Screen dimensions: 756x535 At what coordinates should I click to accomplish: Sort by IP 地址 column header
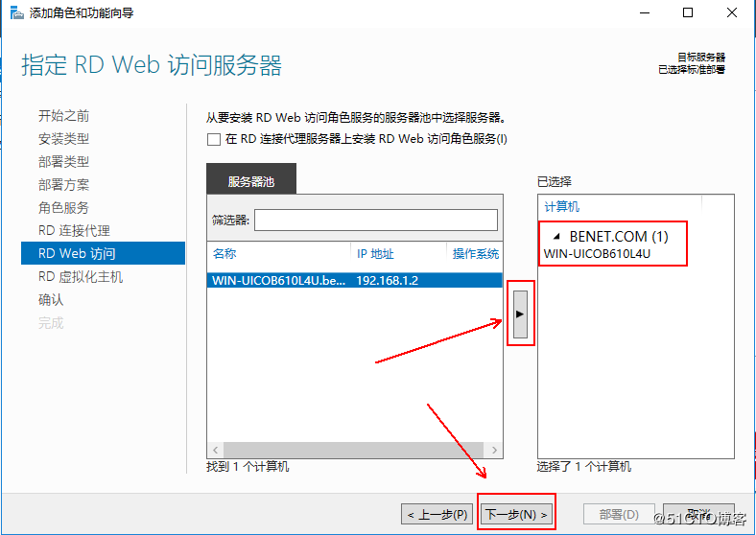click(398, 254)
